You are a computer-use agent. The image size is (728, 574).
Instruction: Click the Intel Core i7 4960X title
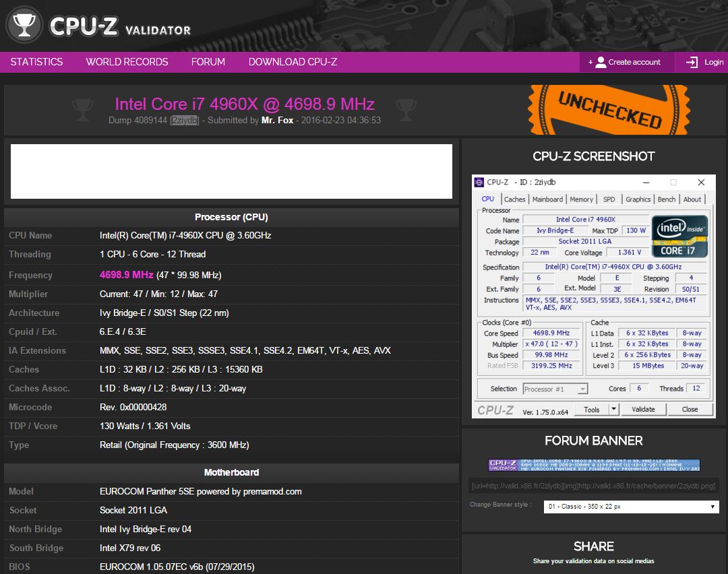click(x=245, y=104)
